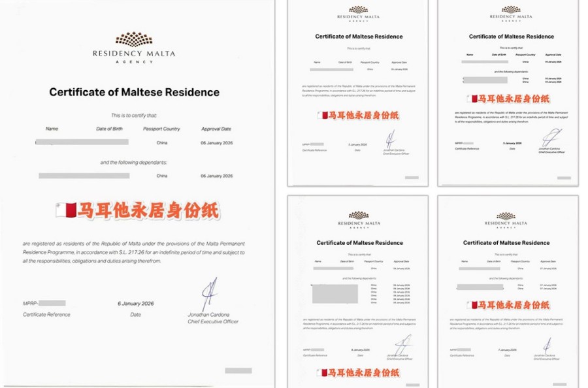Click the blue signature on the large certificate
This screenshot has width=588, height=388.
click(210, 293)
